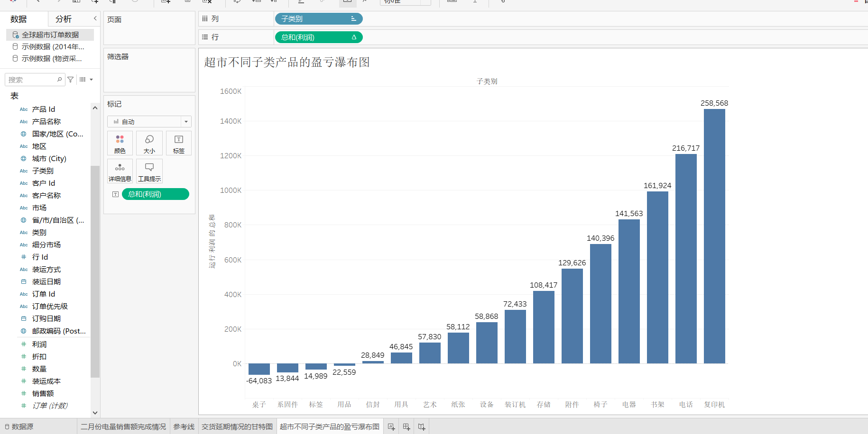The height and width of the screenshot is (434, 868).
Task: Select the 细分市场 field
Action: coord(46,245)
